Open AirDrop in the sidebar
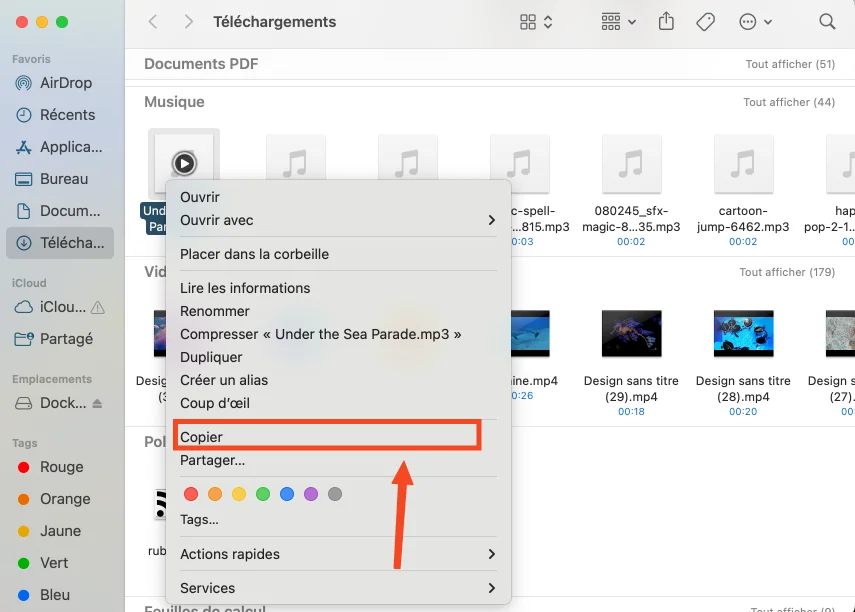This screenshot has height=612, width=855. tap(65, 83)
